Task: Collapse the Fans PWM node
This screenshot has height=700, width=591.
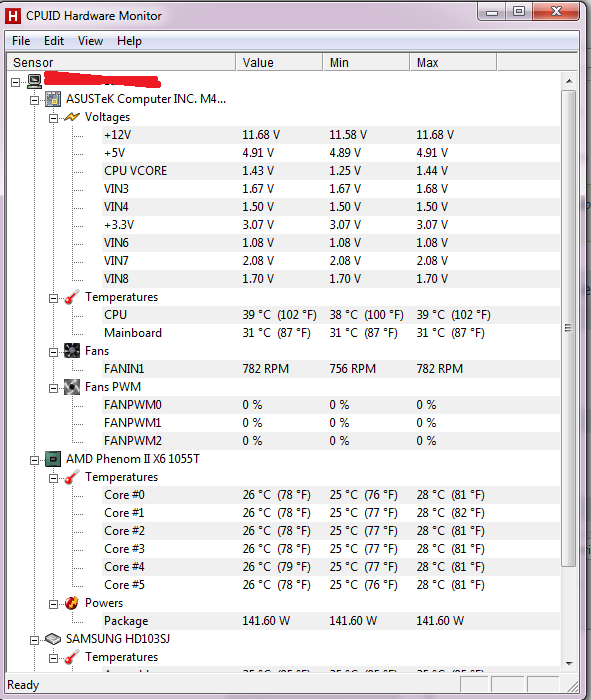Action: (x=53, y=388)
